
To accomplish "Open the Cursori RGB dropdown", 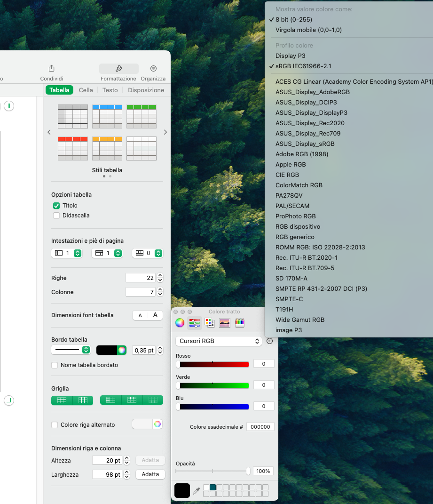I will (x=219, y=341).
